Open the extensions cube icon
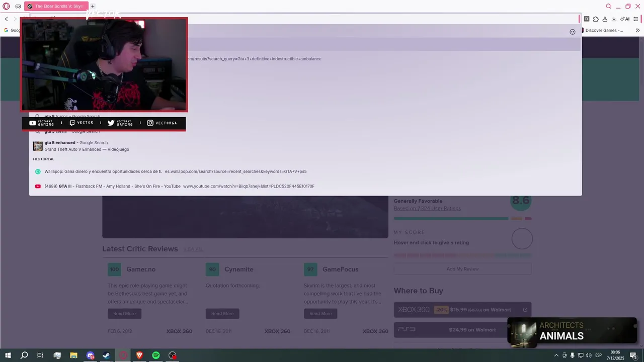 point(596,19)
